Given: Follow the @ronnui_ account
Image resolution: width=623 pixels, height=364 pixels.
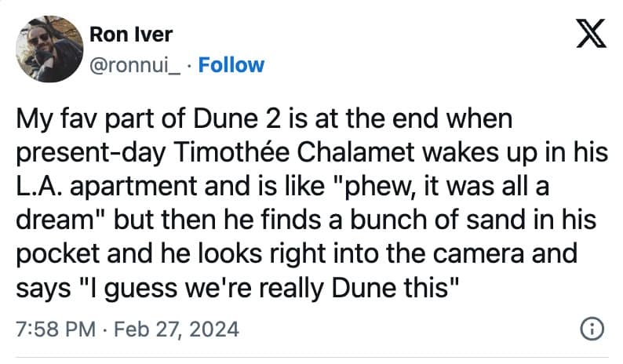Looking at the screenshot, I should pos(231,64).
